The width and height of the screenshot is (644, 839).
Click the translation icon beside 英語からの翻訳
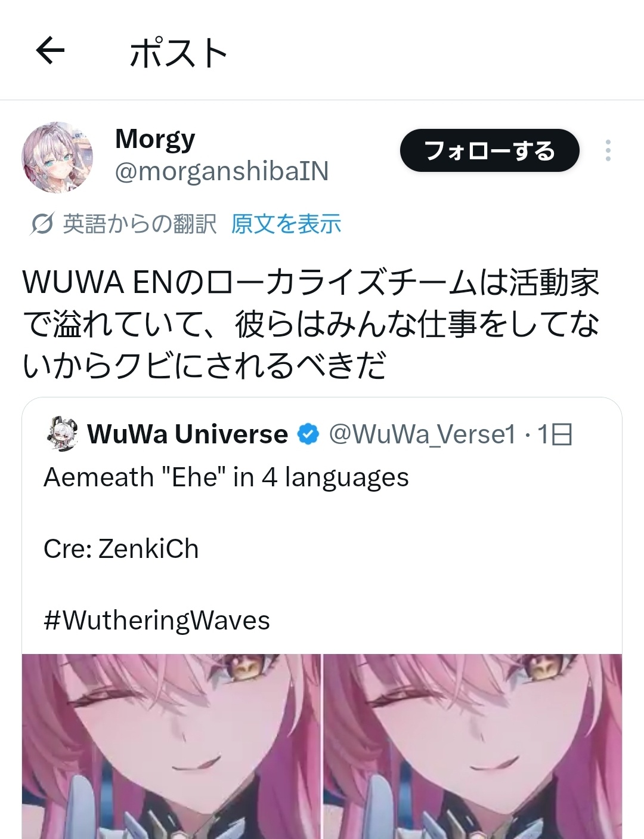click(43, 224)
